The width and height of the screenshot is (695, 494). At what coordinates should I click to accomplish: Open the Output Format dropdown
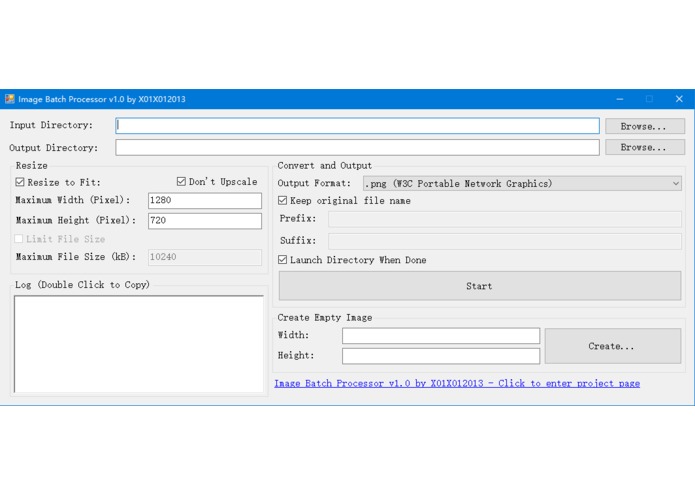[522, 183]
